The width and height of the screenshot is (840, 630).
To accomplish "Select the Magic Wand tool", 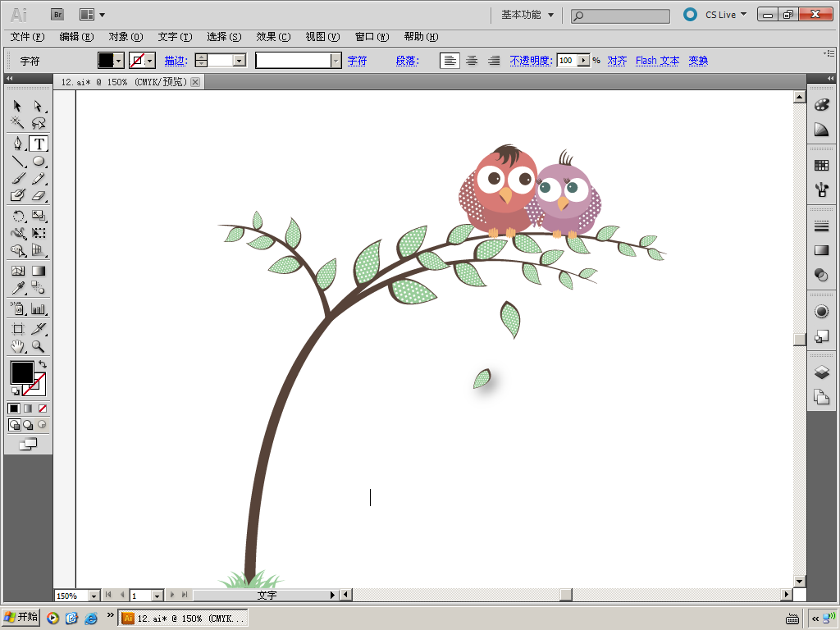I will tap(17, 123).
